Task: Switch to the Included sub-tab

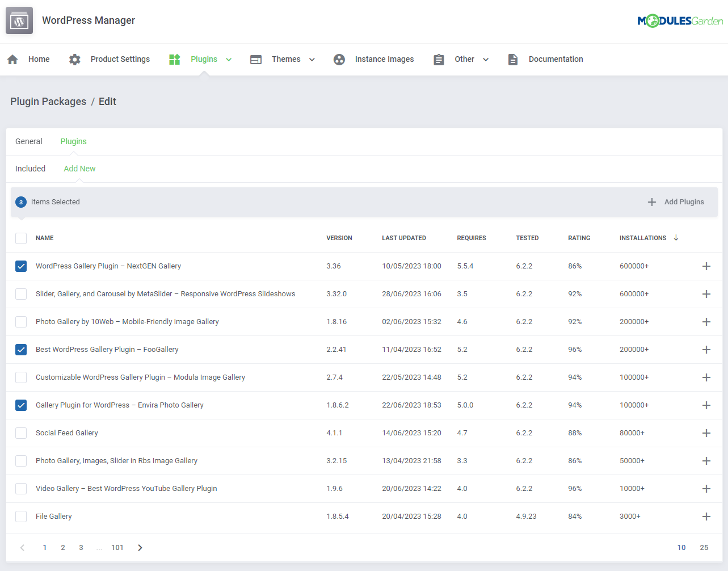Action: tap(31, 169)
